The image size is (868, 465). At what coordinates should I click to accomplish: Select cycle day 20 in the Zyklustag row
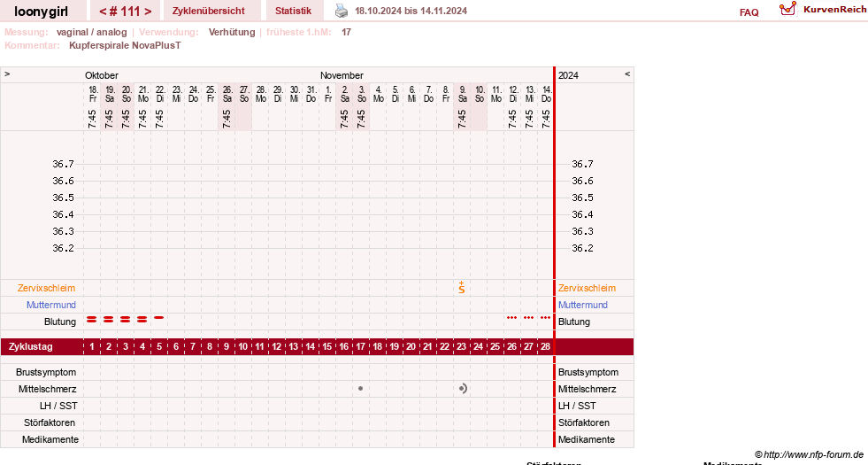[411, 346]
